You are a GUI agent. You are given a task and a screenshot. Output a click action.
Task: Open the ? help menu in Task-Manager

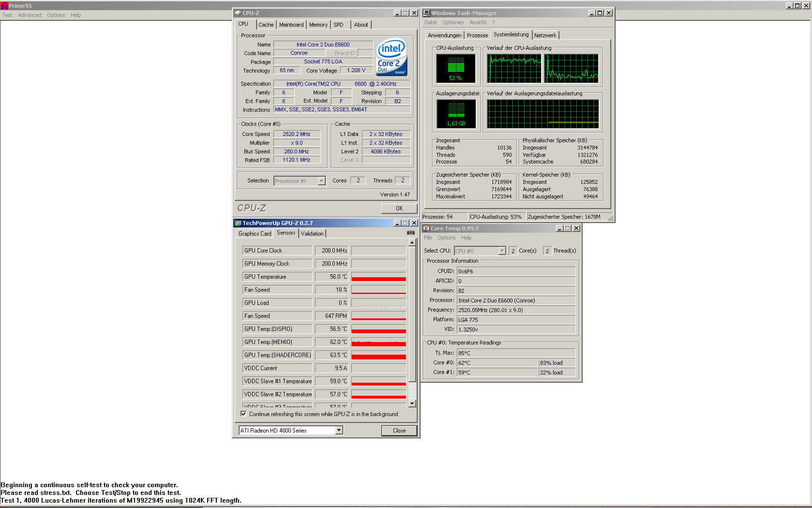tap(494, 22)
